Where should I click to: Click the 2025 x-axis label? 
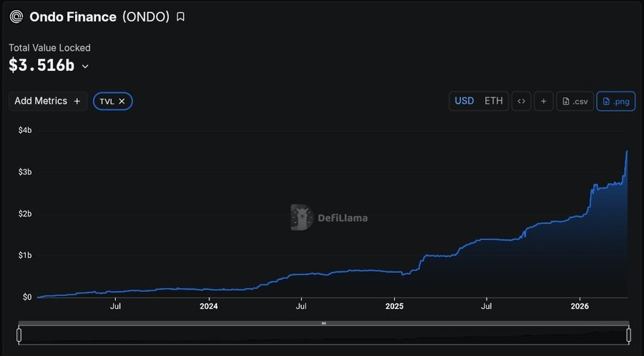tap(394, 307)
